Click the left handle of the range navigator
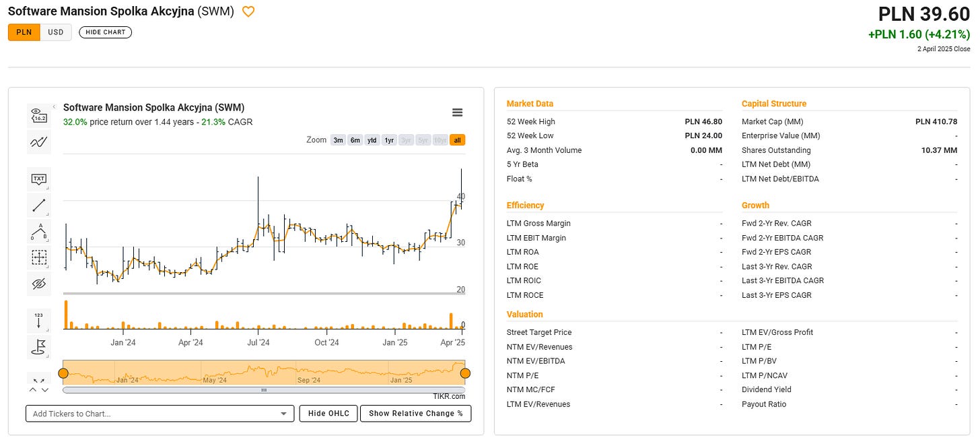Screen dimensions: 980x444 click(x=63, y=373)
